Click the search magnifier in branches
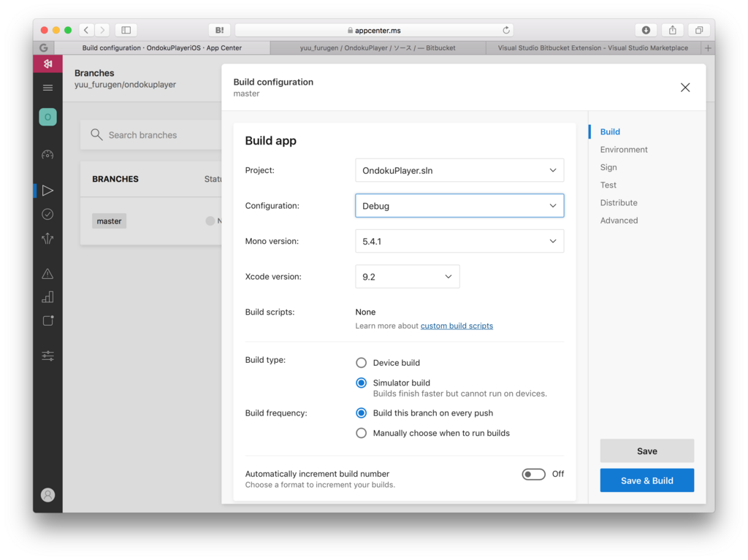This screenshot has height=560, width=748. (x=96, y=135)
